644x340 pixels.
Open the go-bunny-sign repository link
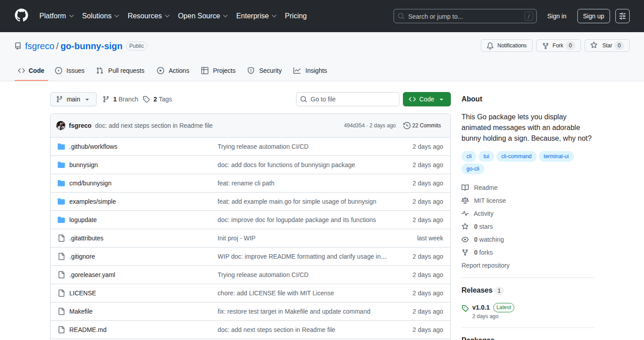tap(92, 46)
